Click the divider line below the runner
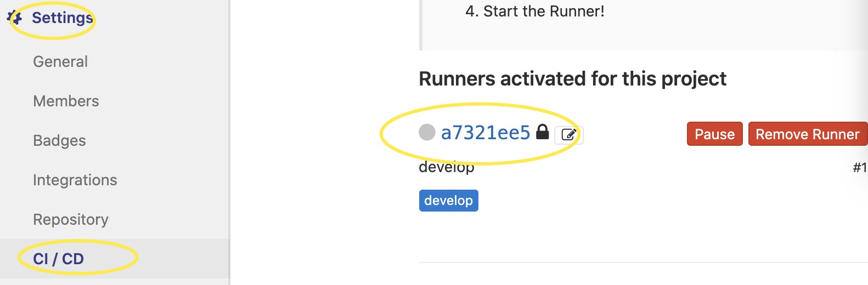 coord(642,263)
